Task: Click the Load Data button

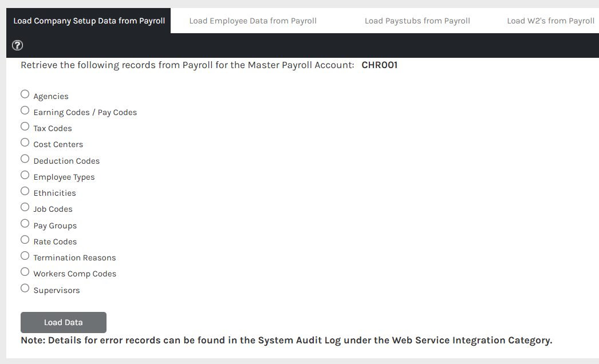Action: 64,322
